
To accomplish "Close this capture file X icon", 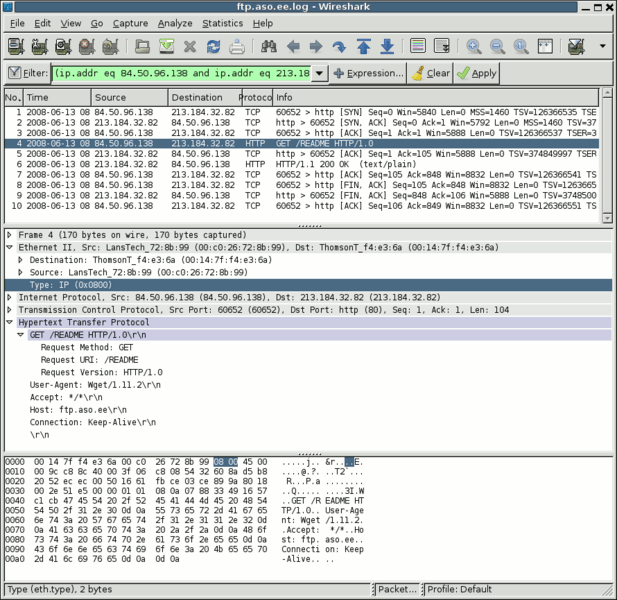I will [190, 46].
